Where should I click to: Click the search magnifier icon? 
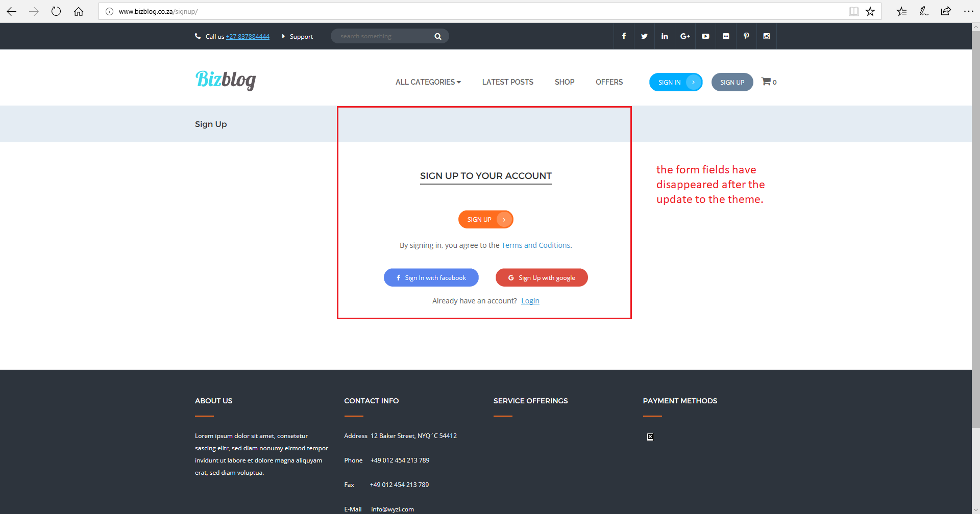click(x=438, y=36)
